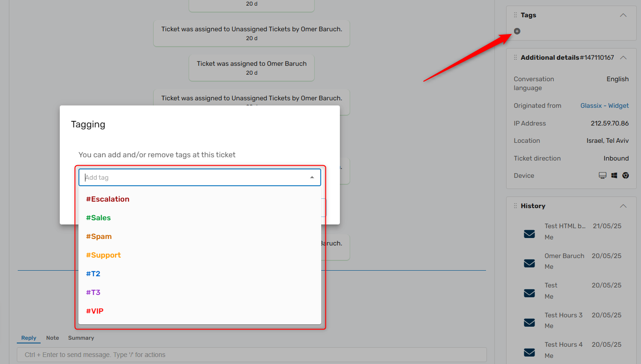Click the Windows device icon
641x364 pixels.
click(x=614, y=175)
